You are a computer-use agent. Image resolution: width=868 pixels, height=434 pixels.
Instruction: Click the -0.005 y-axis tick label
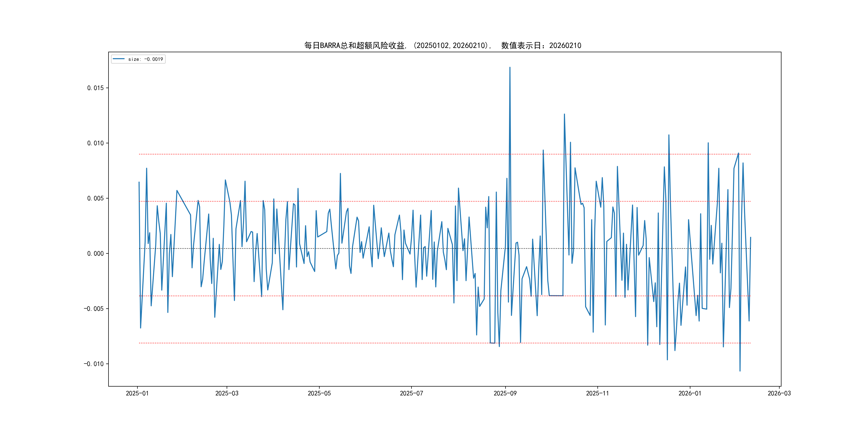[x=94, y=309]
